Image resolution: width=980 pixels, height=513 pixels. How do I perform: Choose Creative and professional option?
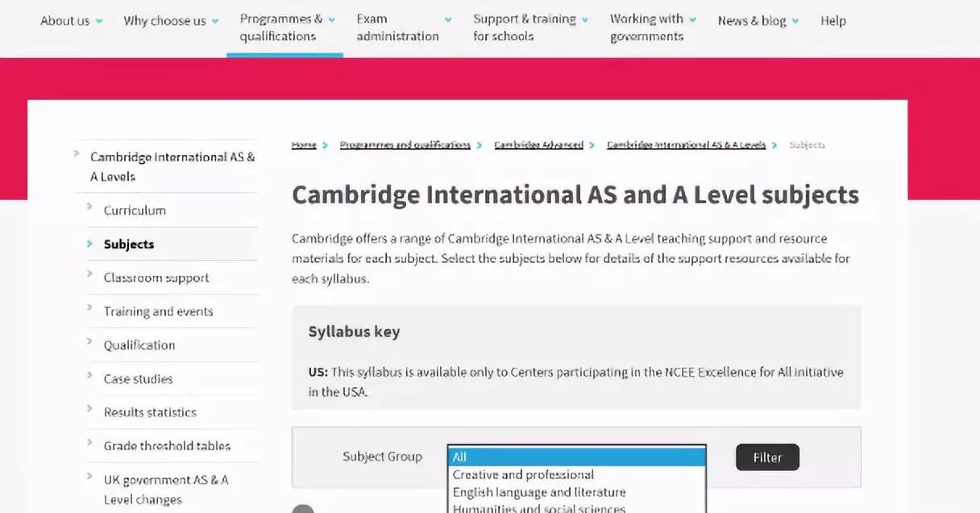tap(523, 474)
